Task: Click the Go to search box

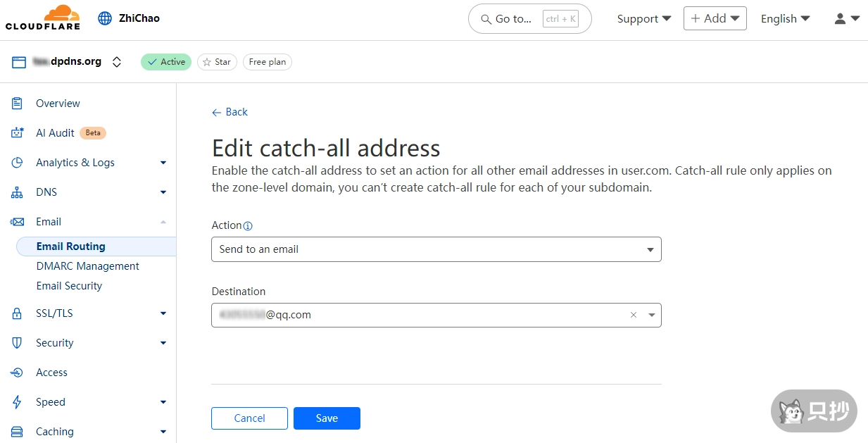Action: (529, 19)
